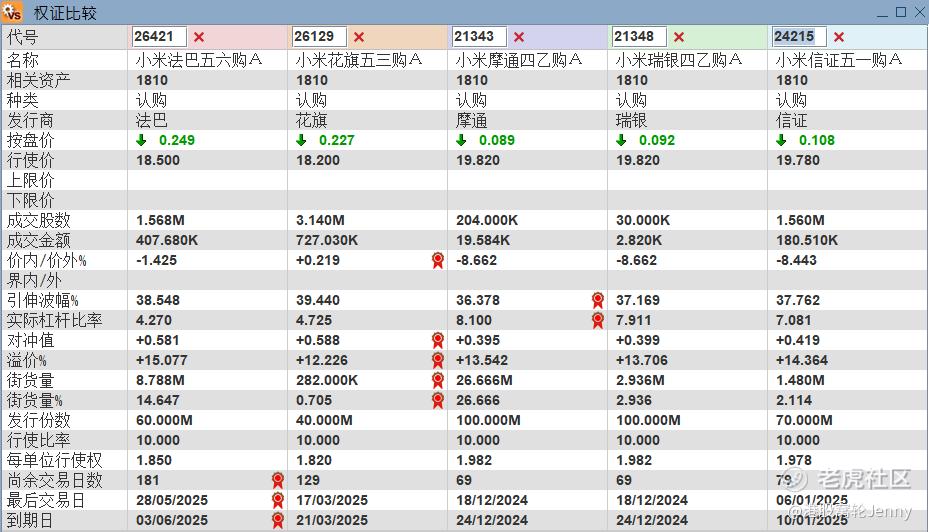The image size is (929, 532).
Task: Click the red ribbon badge beside 0.705
Action: [x=438, y=400]
